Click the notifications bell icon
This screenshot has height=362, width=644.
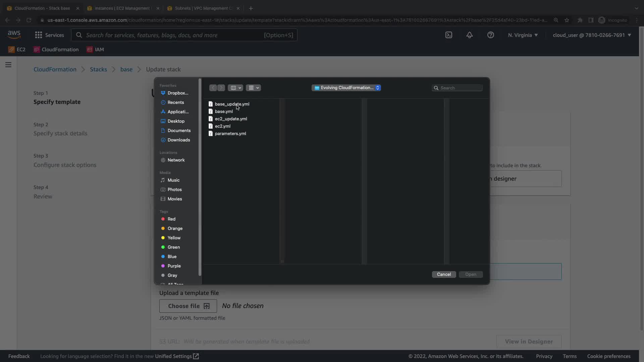[x=470, y=35]
